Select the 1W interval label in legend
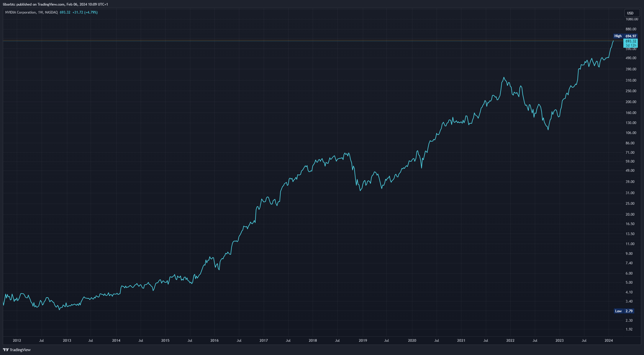Screen dimensions: 644x355 (40, 12)
